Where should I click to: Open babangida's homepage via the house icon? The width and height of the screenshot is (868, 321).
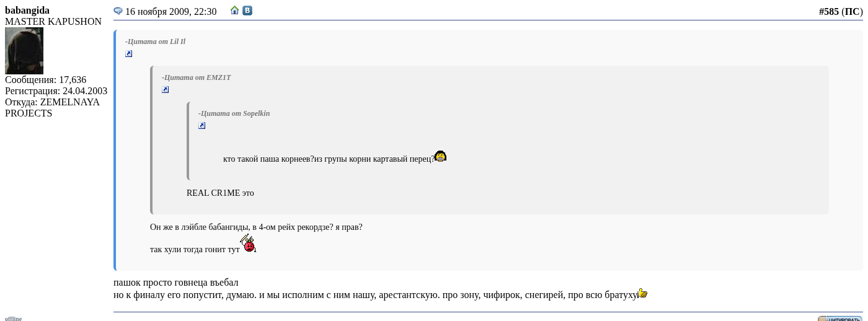click(234, 11)
